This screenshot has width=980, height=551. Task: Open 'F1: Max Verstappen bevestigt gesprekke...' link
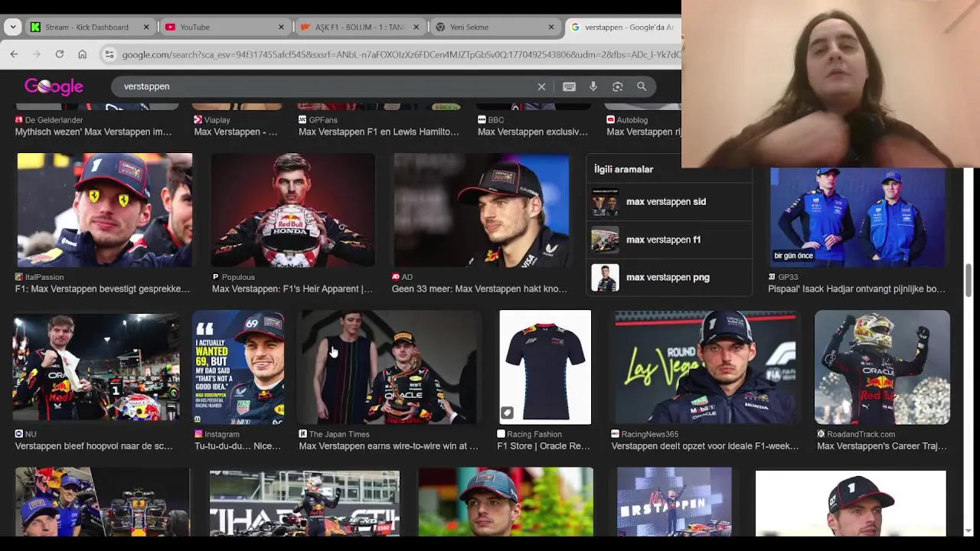(x=103, y=289)
